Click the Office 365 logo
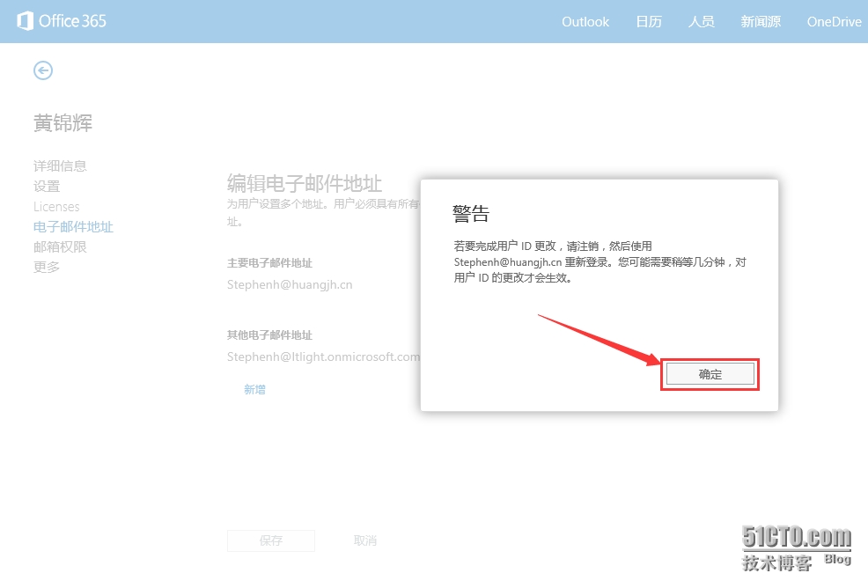The image size is (868, 588). coord(62,21)
